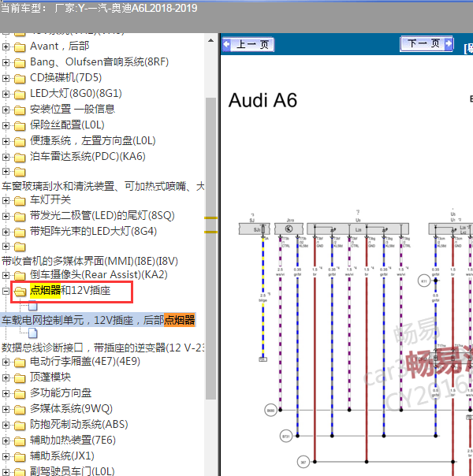Click folder icon for 多媒体系统(9WQ)
This screenshot has height=476, width=473.
(20, 410)
